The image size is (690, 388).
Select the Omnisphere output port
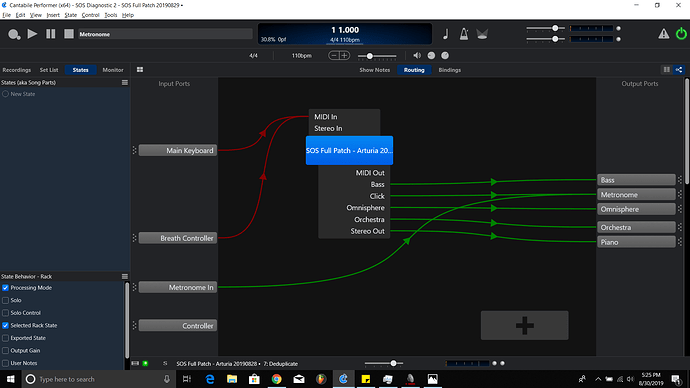point(636,209)
